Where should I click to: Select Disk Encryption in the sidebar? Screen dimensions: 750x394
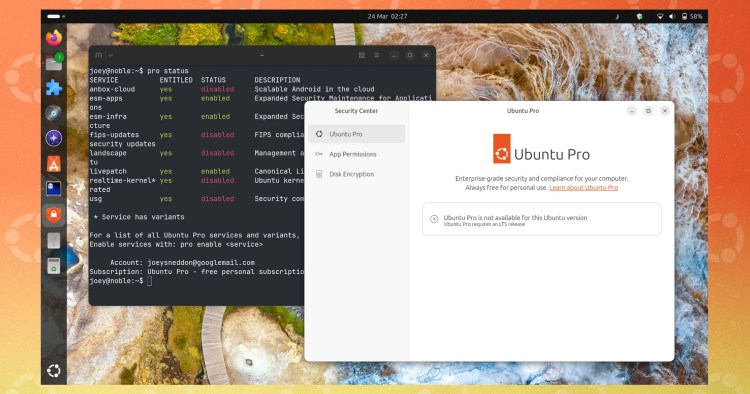click(x=356, y=174)
